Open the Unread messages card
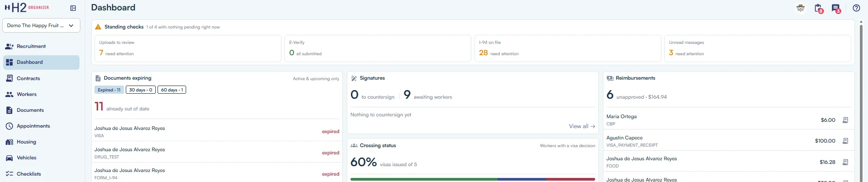868x182 pixels. (x=758, y=48)
